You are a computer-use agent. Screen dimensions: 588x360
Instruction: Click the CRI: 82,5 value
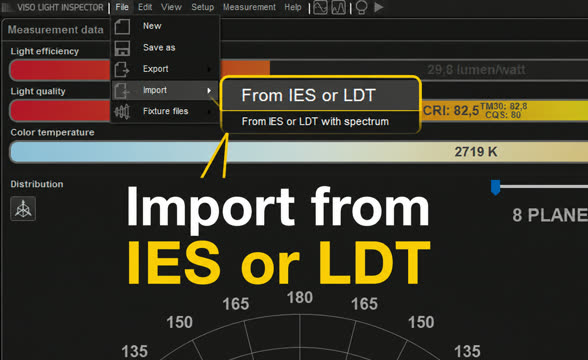pyautogui.click(x=451, y=111)
